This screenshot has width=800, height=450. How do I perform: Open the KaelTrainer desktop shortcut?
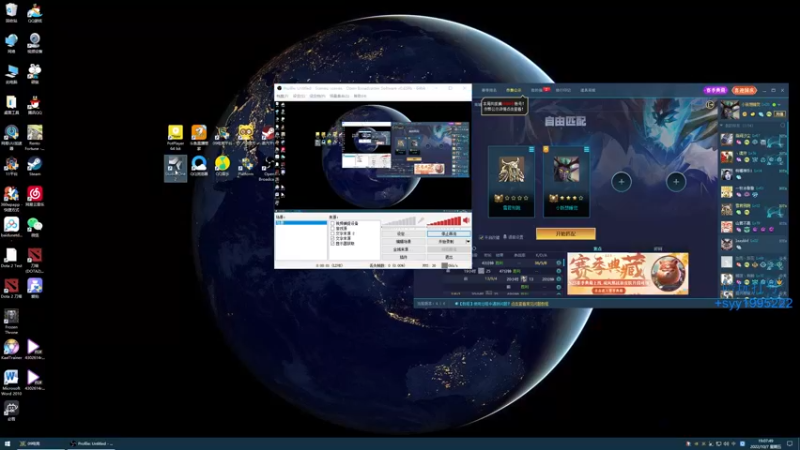11,349
